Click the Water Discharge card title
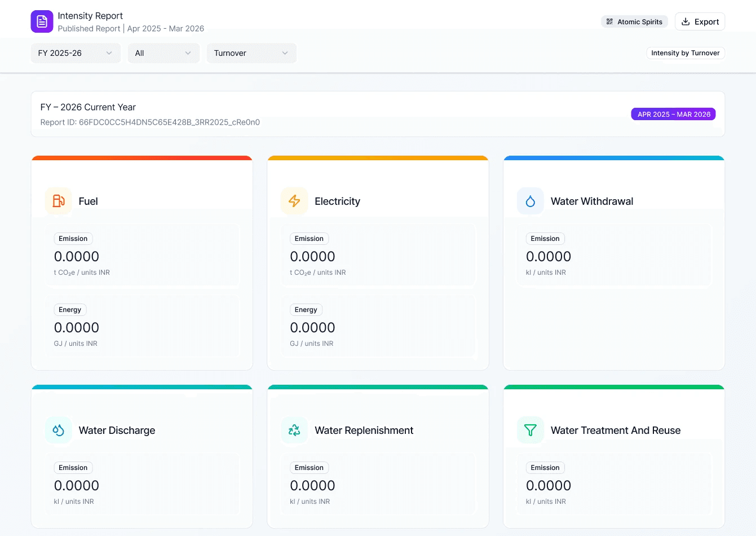The height and width of the screenshot is (536, 756). pos(117,430)
